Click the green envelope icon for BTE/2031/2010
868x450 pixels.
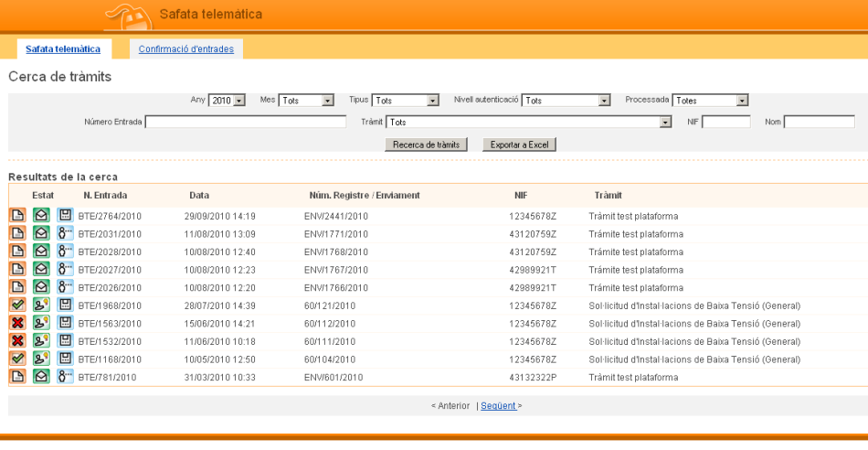41,234
